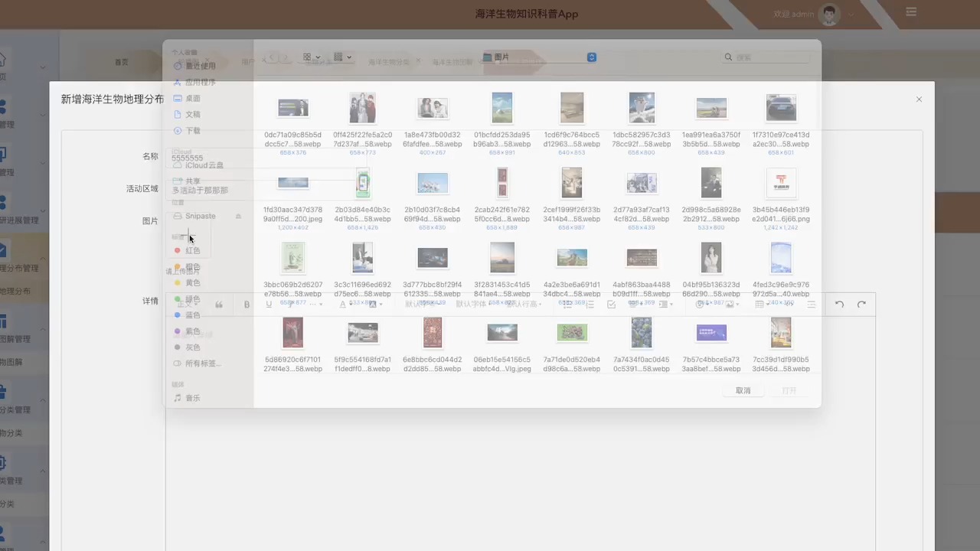Open the Documents folder in sidebar

tap(192, 114)
